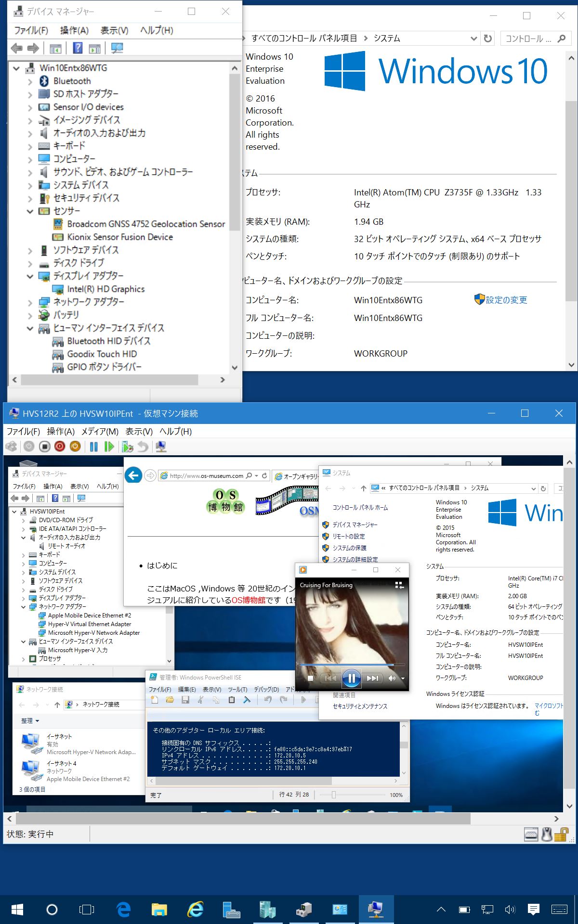Expand ネットワーク アダプター node in host Device Manager

pos(30,302)
